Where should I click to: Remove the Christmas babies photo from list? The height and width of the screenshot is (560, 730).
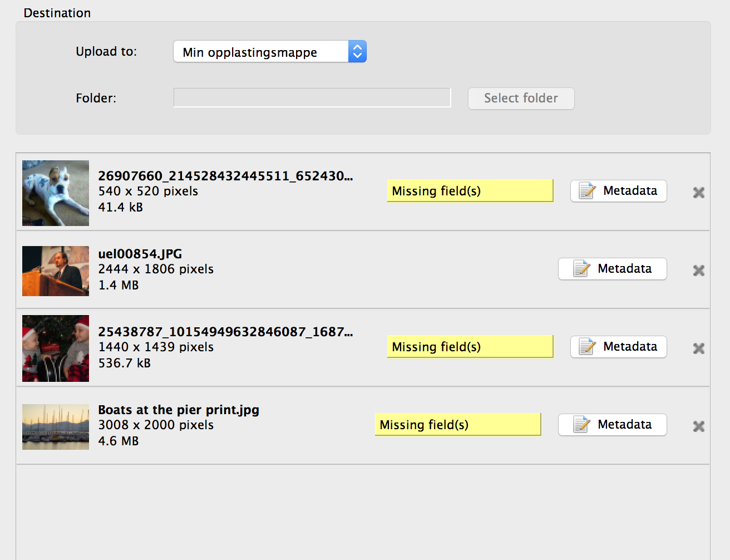click(x=698, y=348)
